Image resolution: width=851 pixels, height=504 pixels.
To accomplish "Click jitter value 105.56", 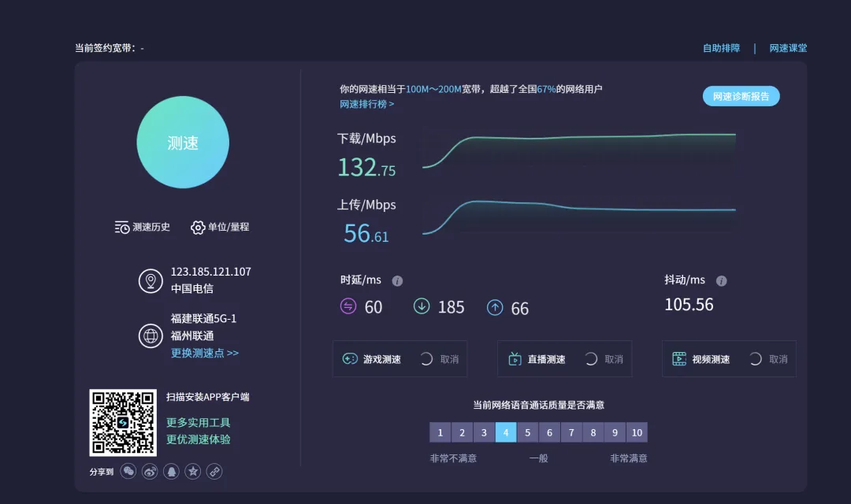I will (689, 304).
